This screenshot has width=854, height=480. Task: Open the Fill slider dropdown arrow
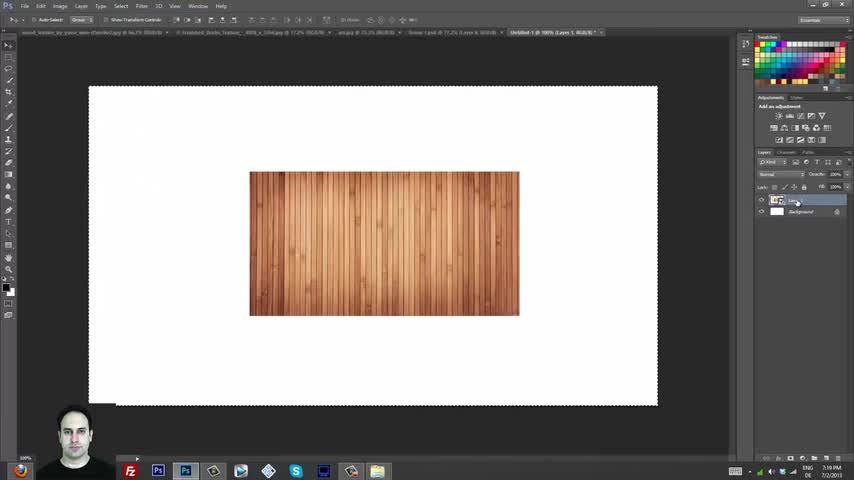click(x=847, y=187)
